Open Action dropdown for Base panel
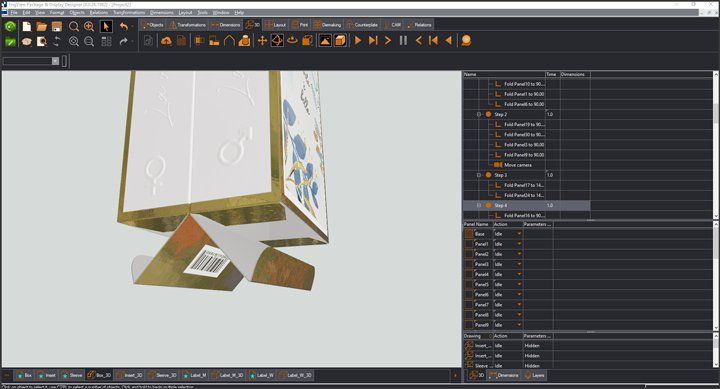The image size is (720, 389). [519, 234]
